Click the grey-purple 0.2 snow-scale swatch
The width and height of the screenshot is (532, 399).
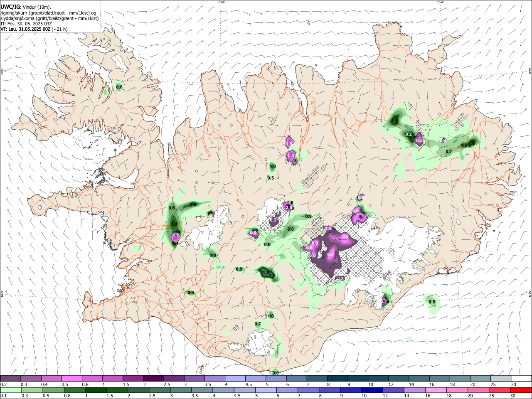click(x=10, y=379)
